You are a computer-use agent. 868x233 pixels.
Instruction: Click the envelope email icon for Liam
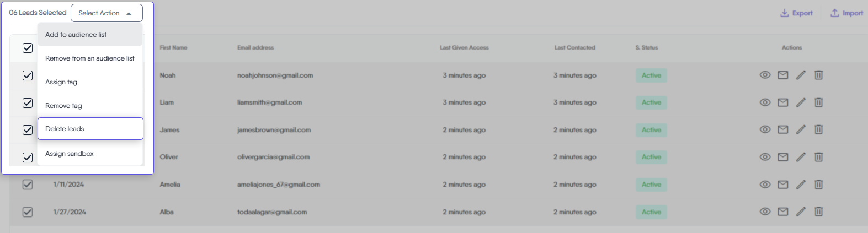783,102
